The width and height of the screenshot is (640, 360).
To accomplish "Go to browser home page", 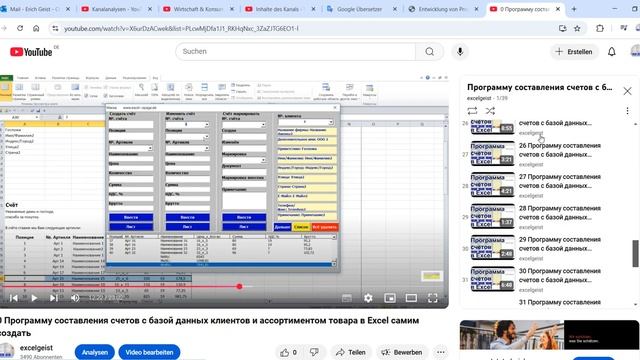I will [x=36, y=28].
